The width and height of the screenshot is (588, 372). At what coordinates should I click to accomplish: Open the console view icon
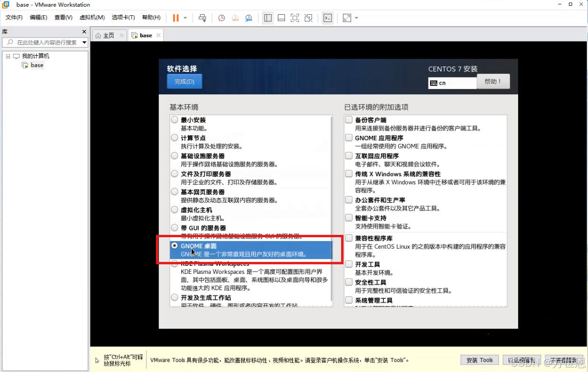pyautogui.click(x=327, y=18)
